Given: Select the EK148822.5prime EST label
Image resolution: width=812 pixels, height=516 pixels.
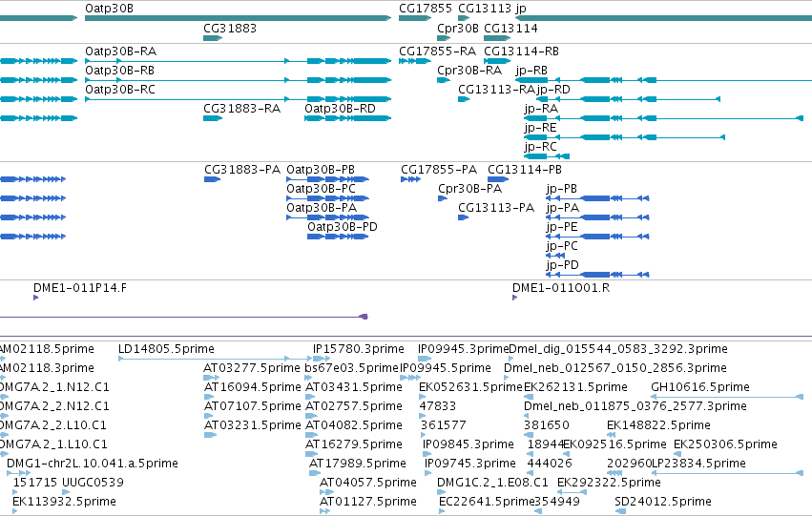Looking at the screenshot, I should click(x=658, y=426).
